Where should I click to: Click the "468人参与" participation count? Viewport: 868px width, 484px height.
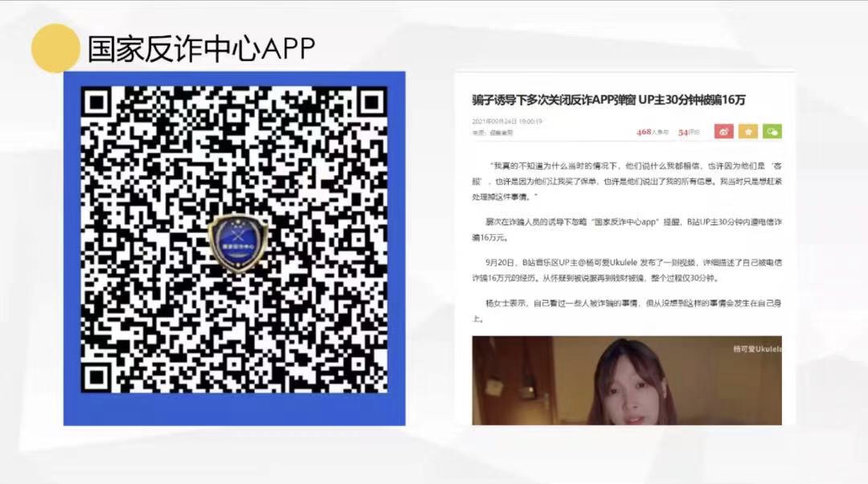(x=653, y=133)
